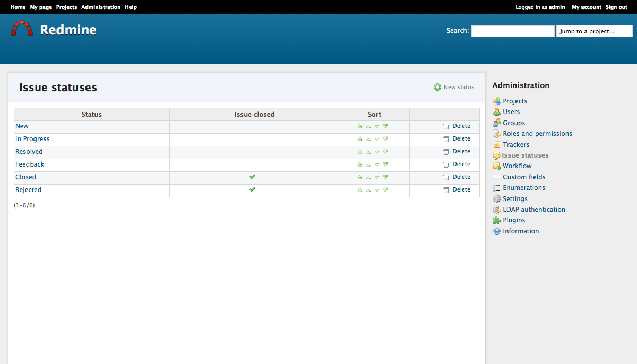Move Resolved status to top
The height and width of the screenshot is (364, 637).
pyautogui.click(x=360, y=152)
